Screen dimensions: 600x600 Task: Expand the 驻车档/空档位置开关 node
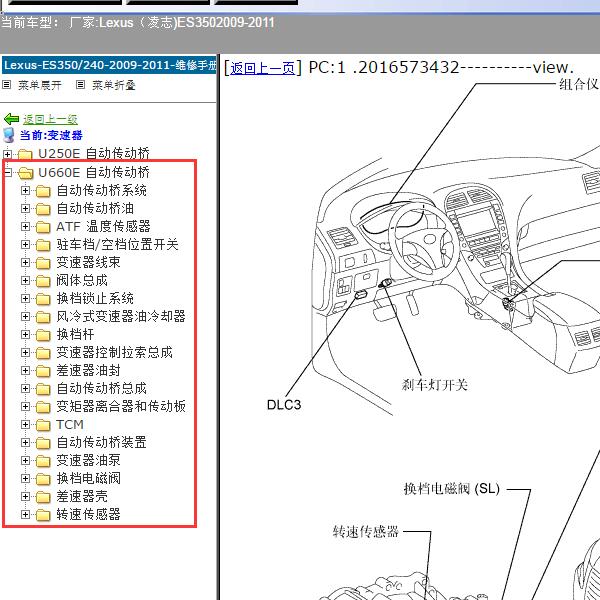click(25, 244)
